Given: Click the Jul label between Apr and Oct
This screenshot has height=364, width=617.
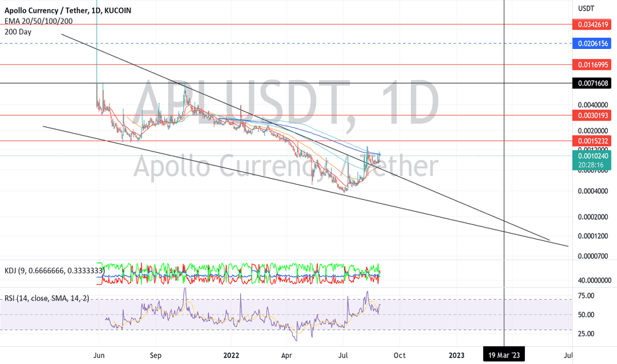Looking at the screenshot, I should pos(343,355).
